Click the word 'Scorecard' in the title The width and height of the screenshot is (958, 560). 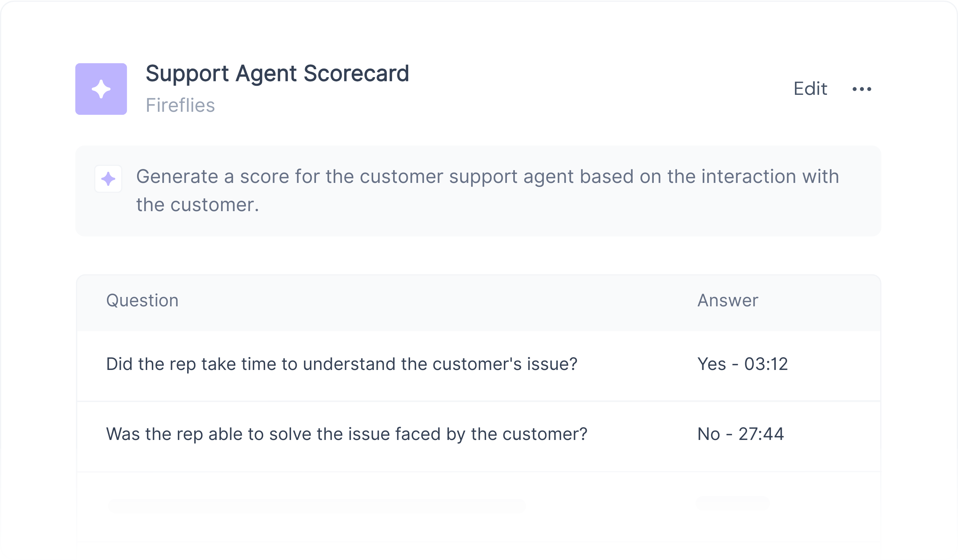click(x=356, y=73)
